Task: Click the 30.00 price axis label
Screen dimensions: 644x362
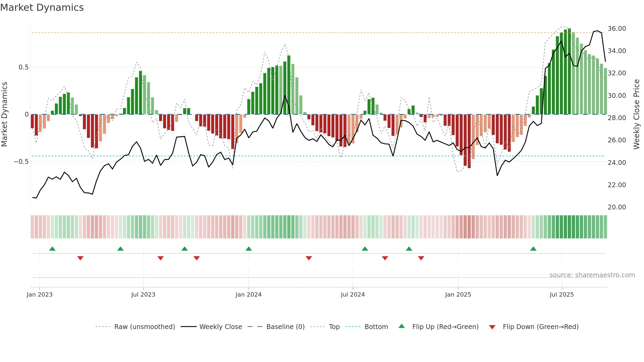Action: tap(617, 95)
